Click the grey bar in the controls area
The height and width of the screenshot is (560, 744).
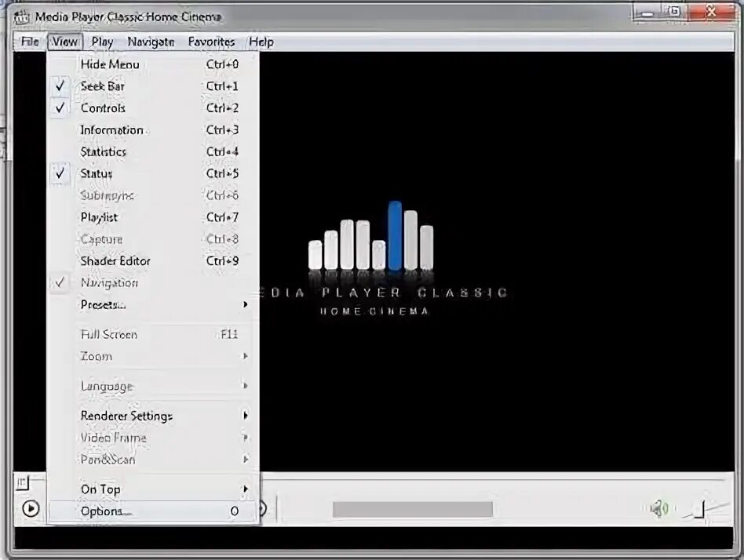click(413, 510)
